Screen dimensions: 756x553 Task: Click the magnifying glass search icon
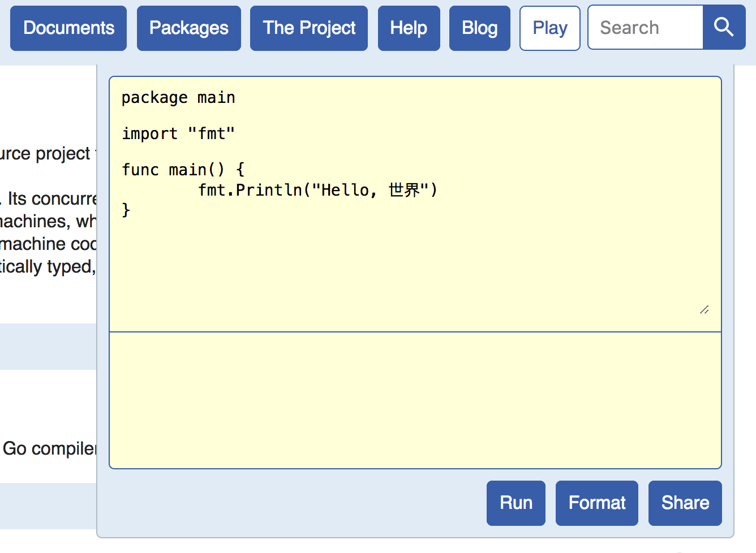pyautogui.click(x=724, y=27)
